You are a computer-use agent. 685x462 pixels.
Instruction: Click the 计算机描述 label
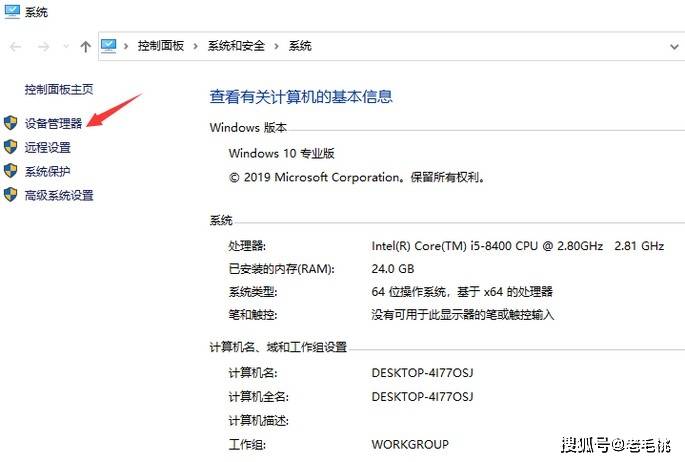click(x=259, y=421)
